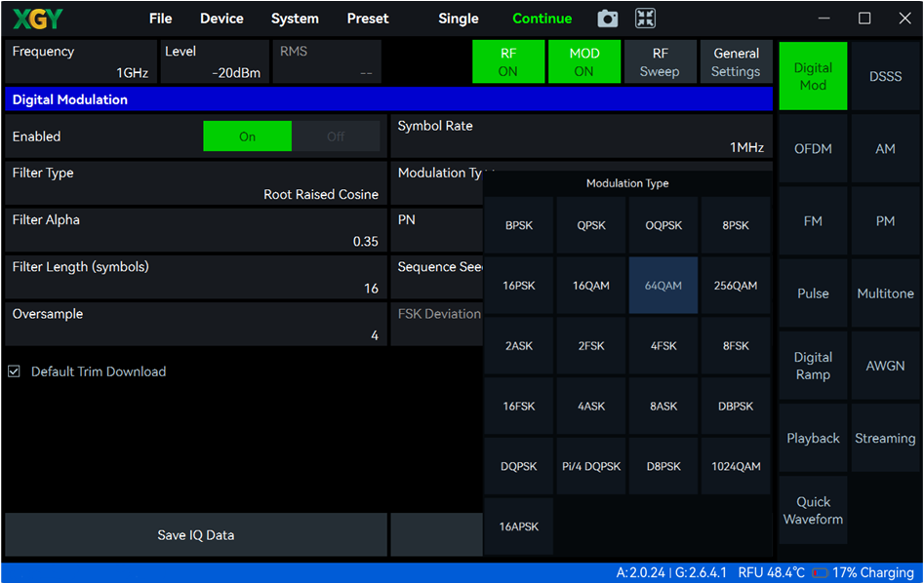Switch to OFDM tab
This screenshot has height=584, width=924.
point(813,148)
